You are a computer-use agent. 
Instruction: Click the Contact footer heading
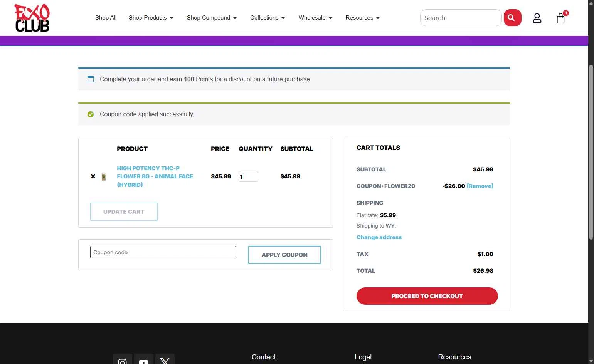pyautogui.click(x=264, y=357)
